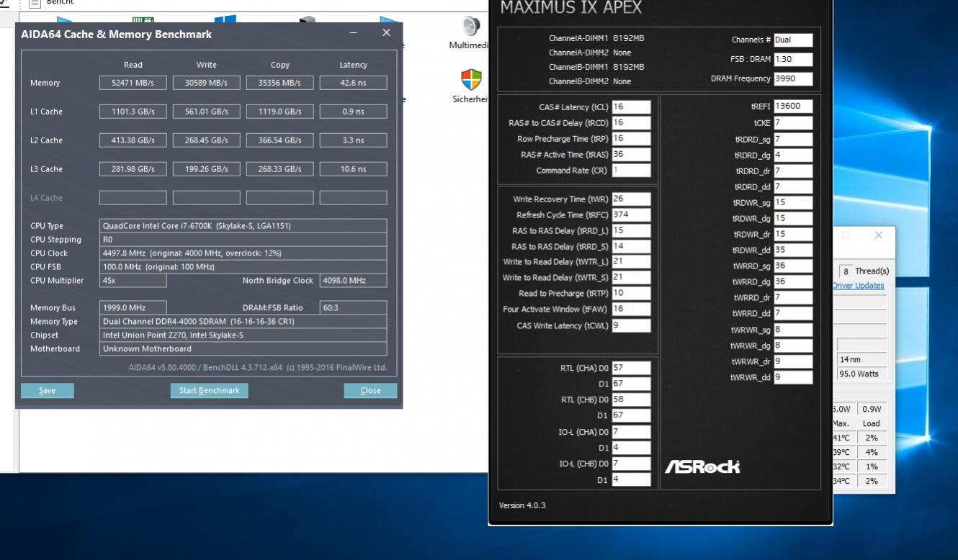Click the DRAM:FSB Ratio 60:3 field
The height and width of the screenshot is (560, 958).
353,308
